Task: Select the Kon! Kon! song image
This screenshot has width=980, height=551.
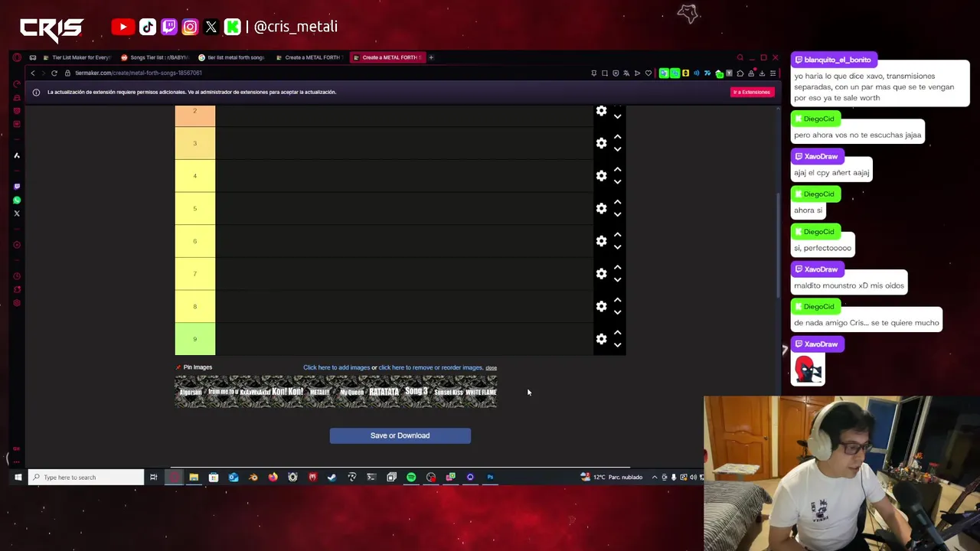Action: tap(287, 392)
